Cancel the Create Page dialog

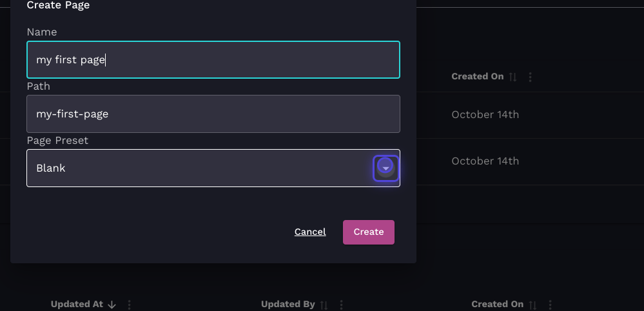310,232
